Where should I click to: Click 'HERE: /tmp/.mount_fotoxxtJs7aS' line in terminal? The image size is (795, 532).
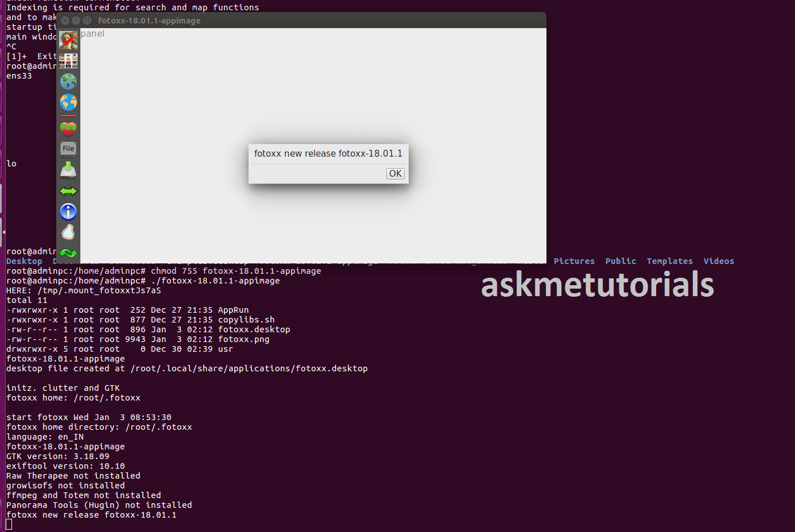pos(84,290)
